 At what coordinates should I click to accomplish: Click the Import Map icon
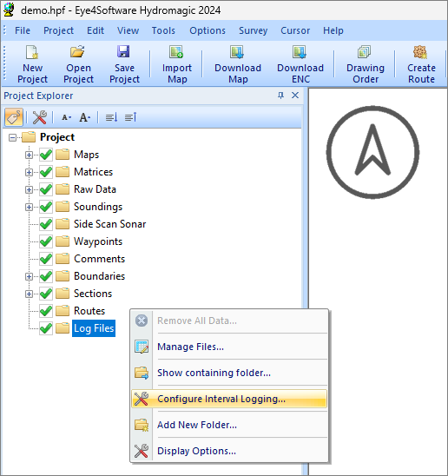pyautogui.click(x=176, y=51)
